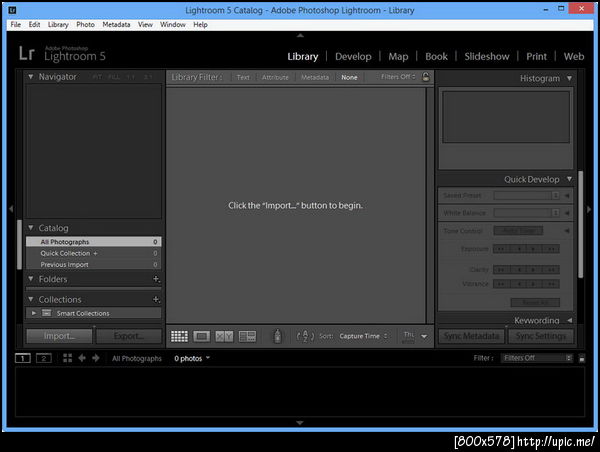Click the Saved Preset collapse triangle
The image size is (600, 452).
(567, 196)
